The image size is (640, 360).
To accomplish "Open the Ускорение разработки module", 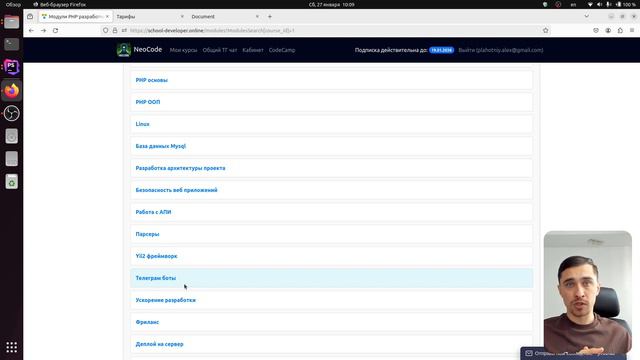I will [331, 300].
